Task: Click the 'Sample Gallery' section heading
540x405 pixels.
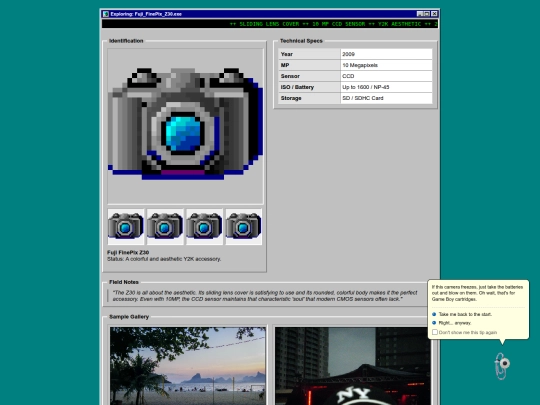Action: pos(129,317)
